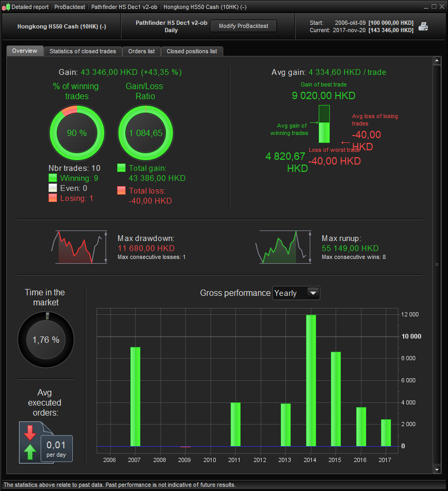
Task: Click the 2014 bar in yearly chart
Action: click(x=311, y=380)
